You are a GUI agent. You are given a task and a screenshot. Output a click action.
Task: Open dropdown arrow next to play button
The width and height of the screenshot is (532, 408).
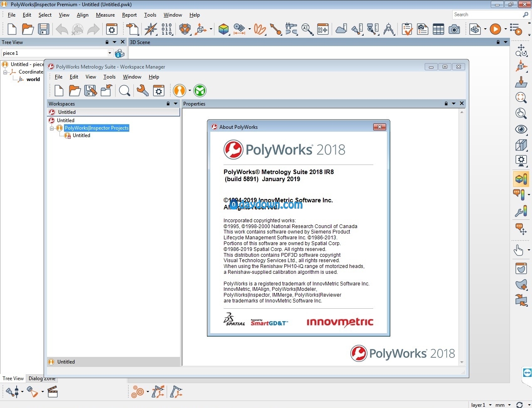click(505, 29)
